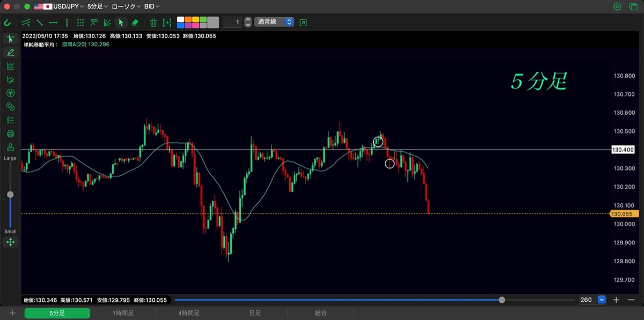
Task: Activate the arrow pointer tool
Action: click(121, 23)
